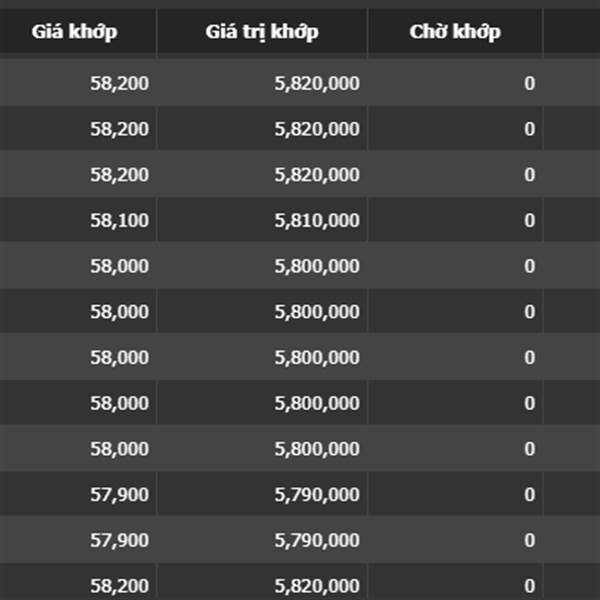Click the Giá trị khớp column header

262,31
